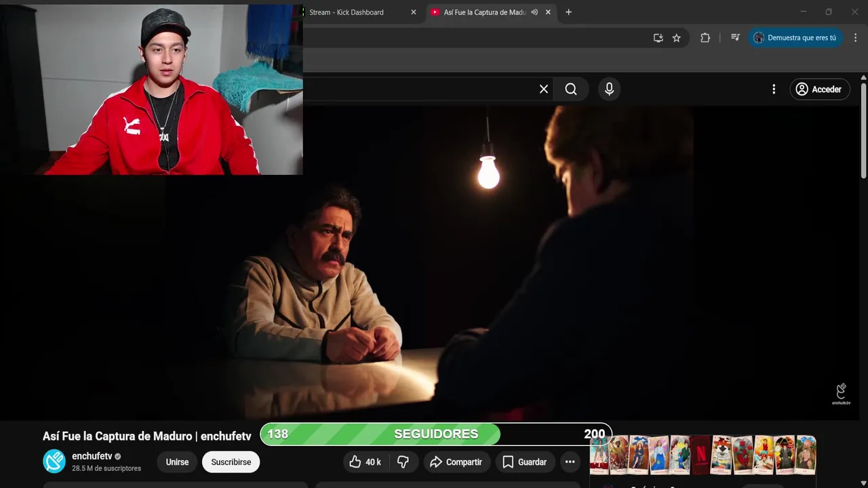868x488 pixels.
Task: Click the SEGUIDORES progress bar overlay
Action: [x=436, y=434]
